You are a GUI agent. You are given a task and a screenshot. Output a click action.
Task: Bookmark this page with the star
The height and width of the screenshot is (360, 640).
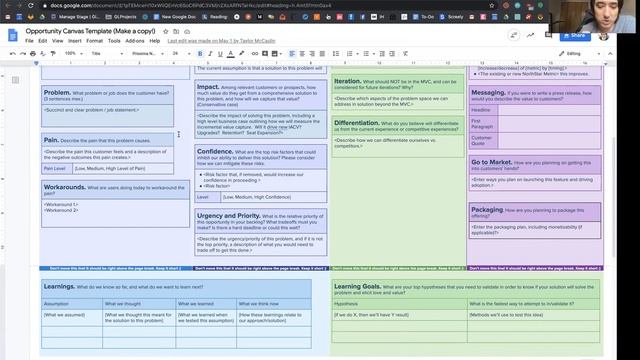[x=492, y=5]
